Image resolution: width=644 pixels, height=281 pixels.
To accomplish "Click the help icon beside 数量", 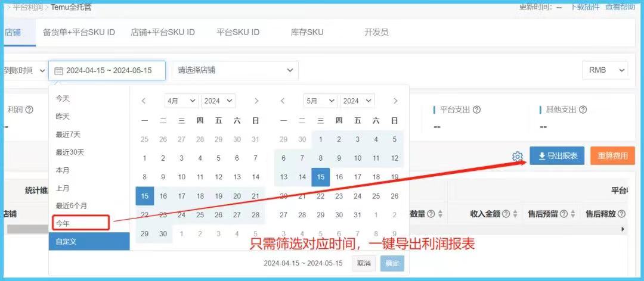I will point(431,214).
